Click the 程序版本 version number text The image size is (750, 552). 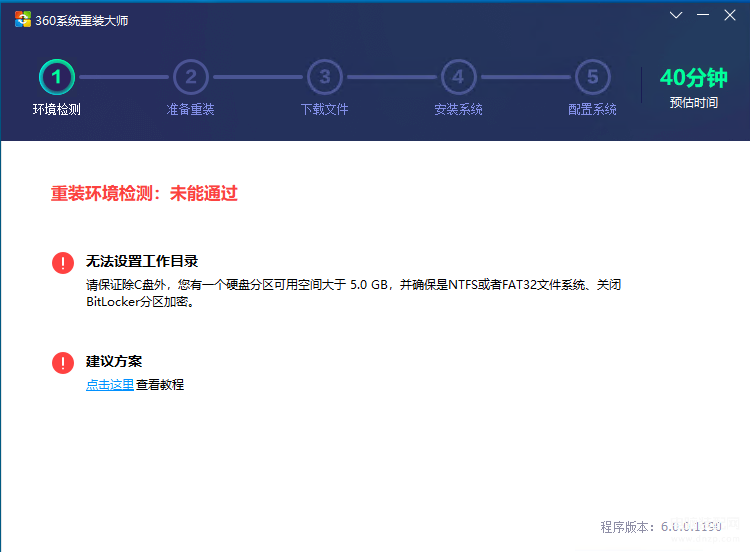tap(661, 527)
